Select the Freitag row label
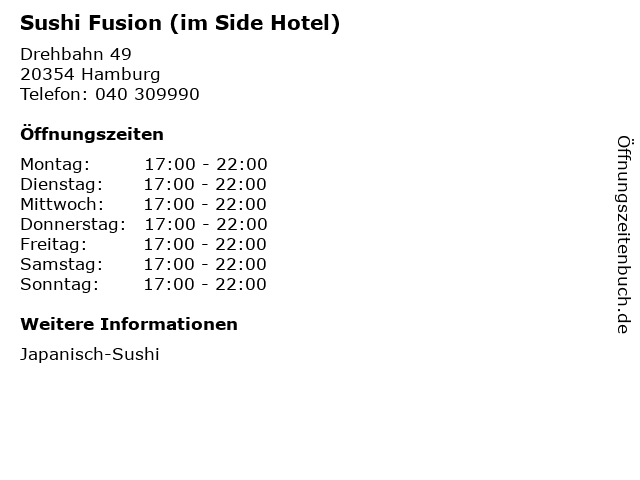The image size is (640, 480). 54,244
